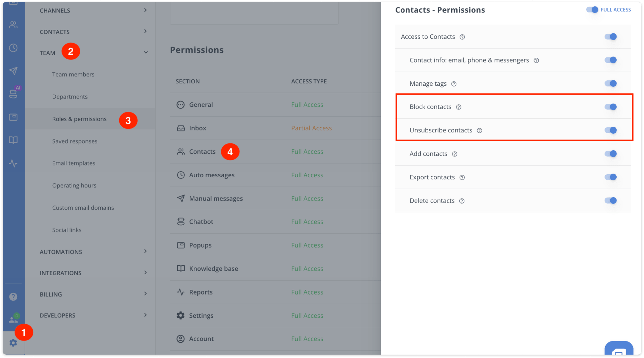Click Partial Access next to Inbox
The width and height of the screenshot is (644, 358).
pos(311,128)
